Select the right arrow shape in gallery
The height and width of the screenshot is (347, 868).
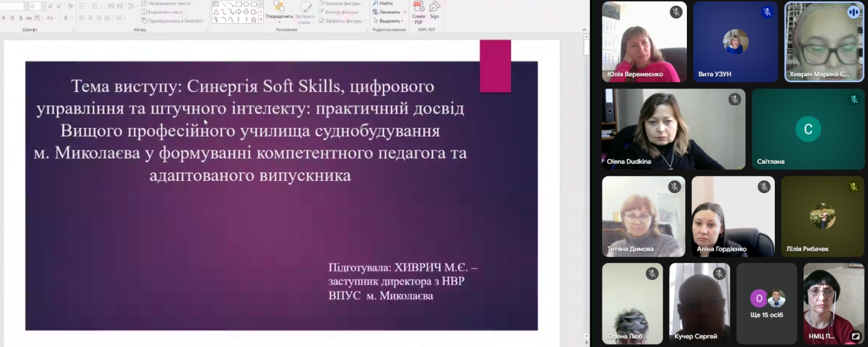pos(238,12)
